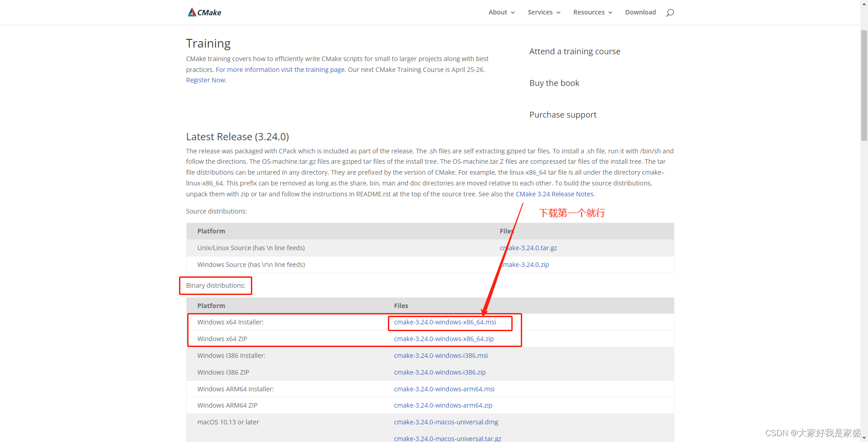Image resolution: width=868 pixels, height=442 pixels.
Task: Click the CMake logo in the header
Action: 204,12
